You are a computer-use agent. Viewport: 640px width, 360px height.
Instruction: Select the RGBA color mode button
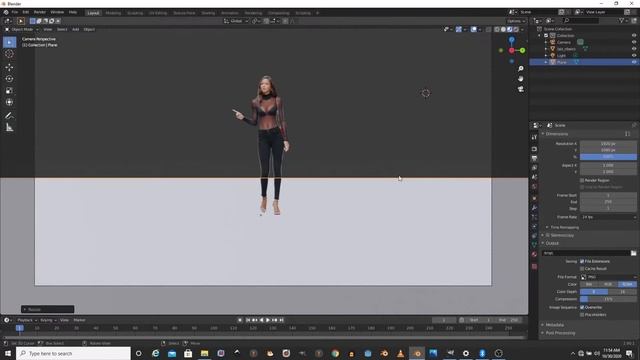tap(627, 284)
